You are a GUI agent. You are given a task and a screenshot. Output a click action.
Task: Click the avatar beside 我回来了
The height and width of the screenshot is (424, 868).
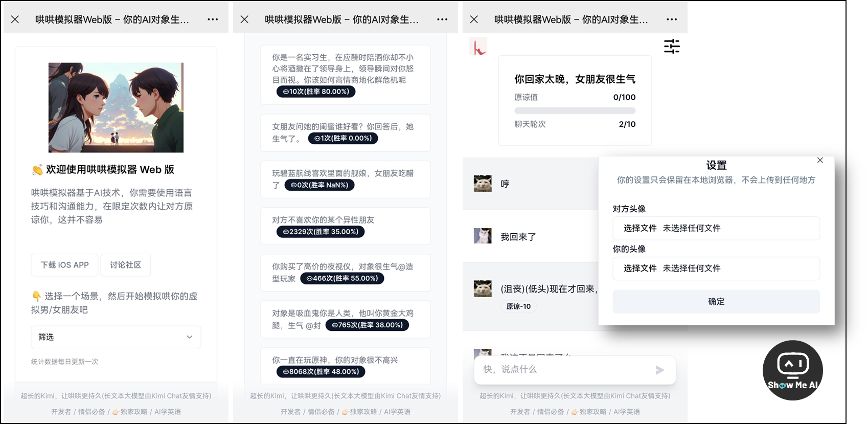(483, 236)
